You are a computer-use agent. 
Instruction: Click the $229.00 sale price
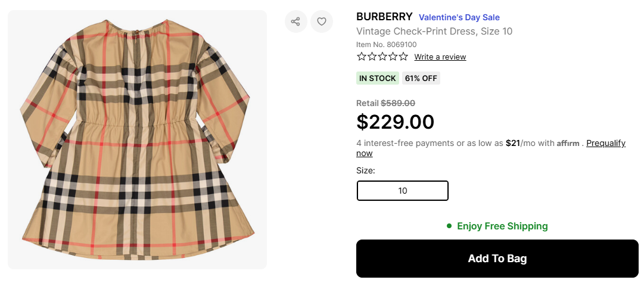(x=396, y=122)
